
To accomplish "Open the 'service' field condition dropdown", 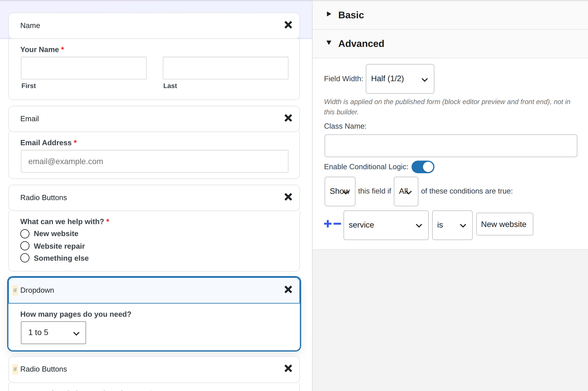I will [386, 225].
